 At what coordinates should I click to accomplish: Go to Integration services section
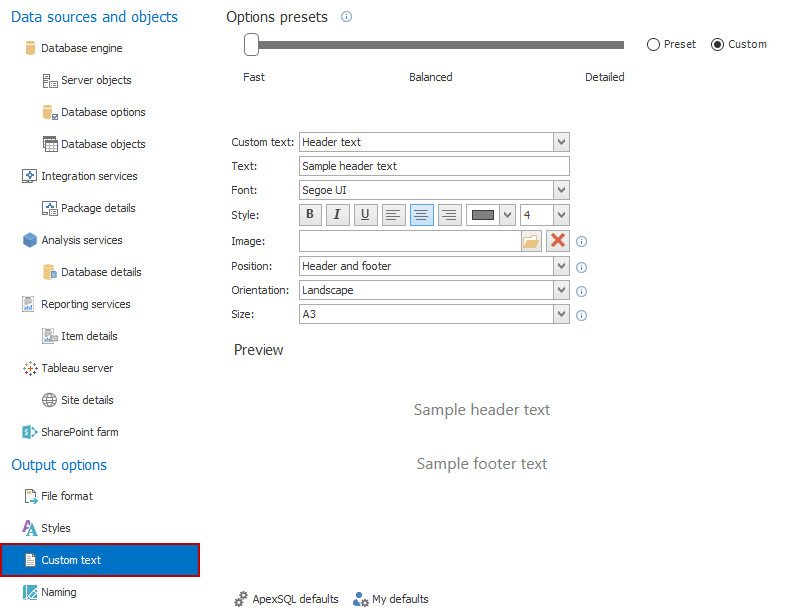[89, 176]
